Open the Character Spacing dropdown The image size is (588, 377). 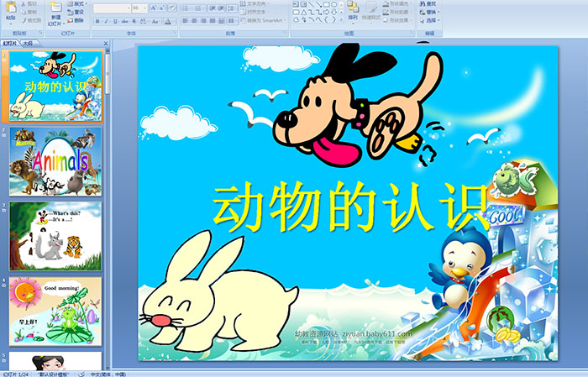click(144, 21)
